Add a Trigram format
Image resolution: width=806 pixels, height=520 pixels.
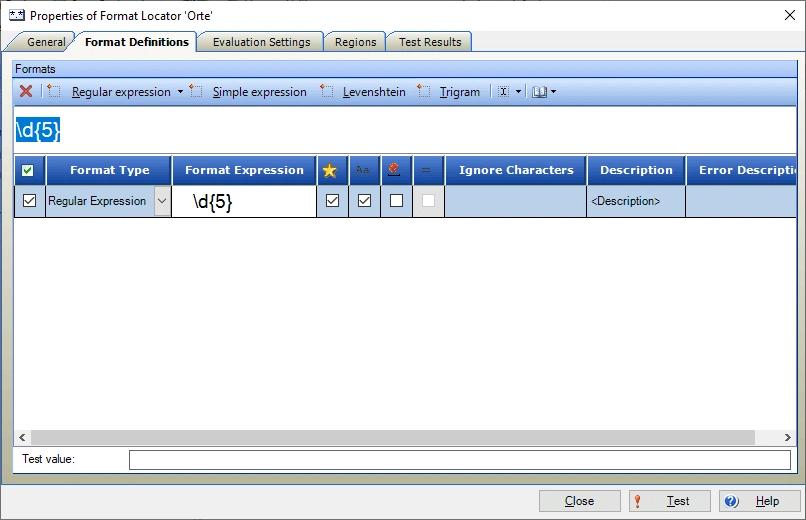tap(459, 92)
